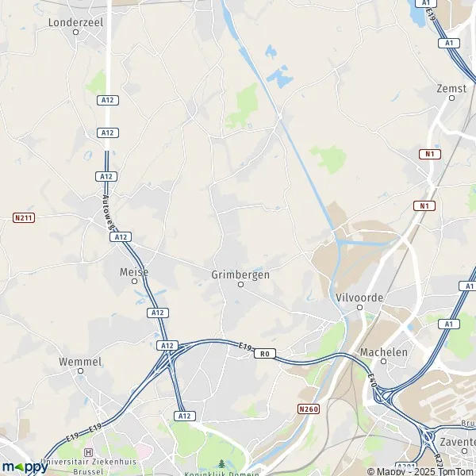Image resolution: width=476 pixels, height=476 pixels.
Task: Select the N211 road shield
Action: point(24,217)
